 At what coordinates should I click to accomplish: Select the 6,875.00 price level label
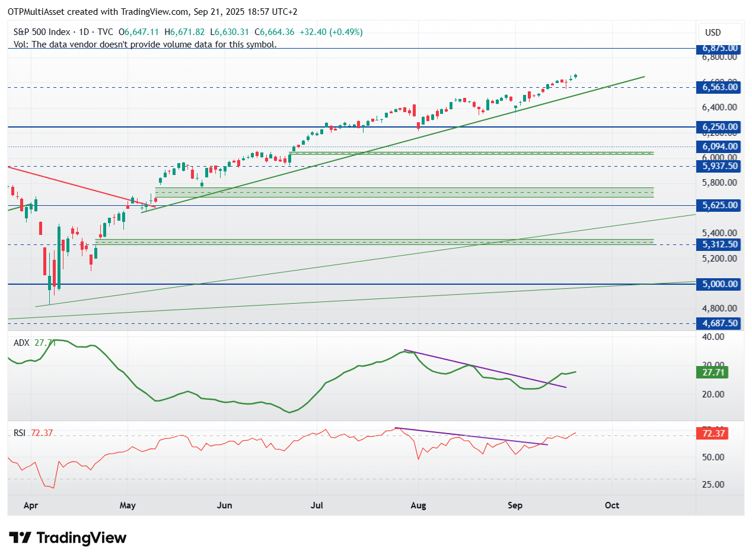click(720, 48)
